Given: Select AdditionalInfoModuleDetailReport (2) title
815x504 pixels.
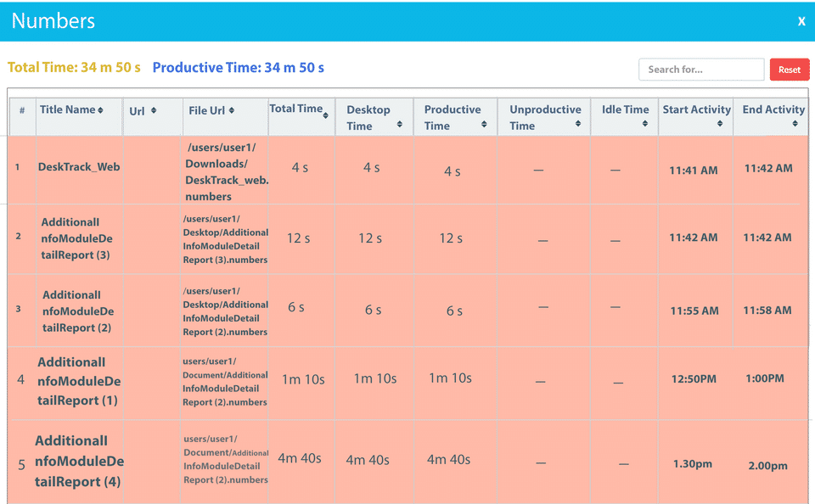Looking at the screenshot, I should pos(78,311).
